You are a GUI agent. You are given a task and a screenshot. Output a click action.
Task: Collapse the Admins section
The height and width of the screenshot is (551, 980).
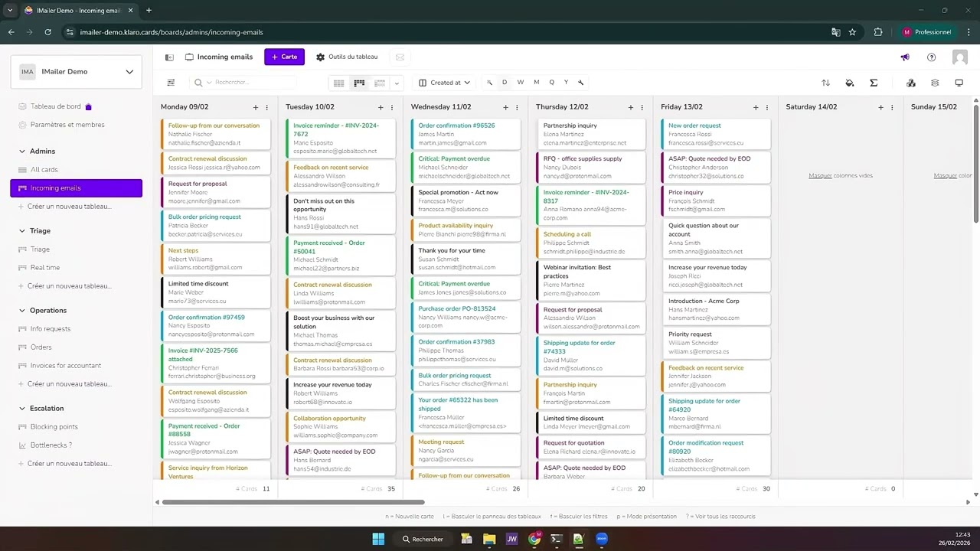pos(21,152)
